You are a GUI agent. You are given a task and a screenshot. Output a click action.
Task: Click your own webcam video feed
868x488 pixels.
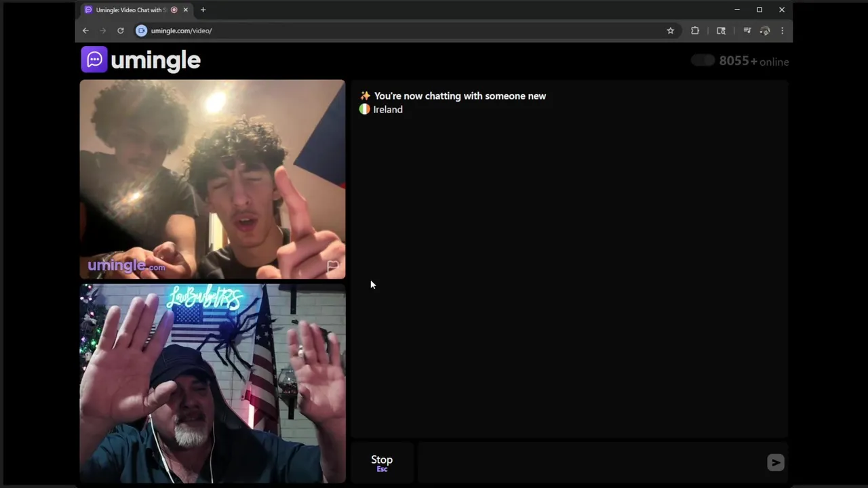(x=212, y=384)
